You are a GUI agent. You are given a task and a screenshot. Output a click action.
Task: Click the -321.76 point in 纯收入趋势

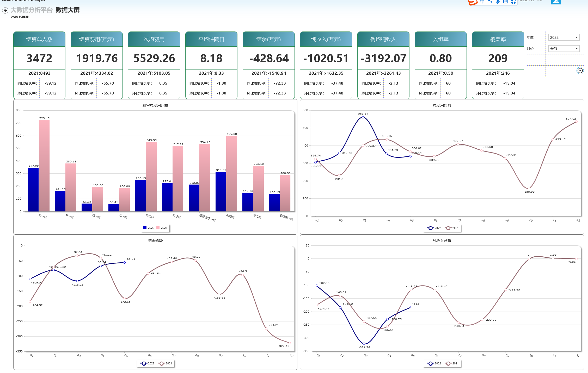click(x=364, y=344)
